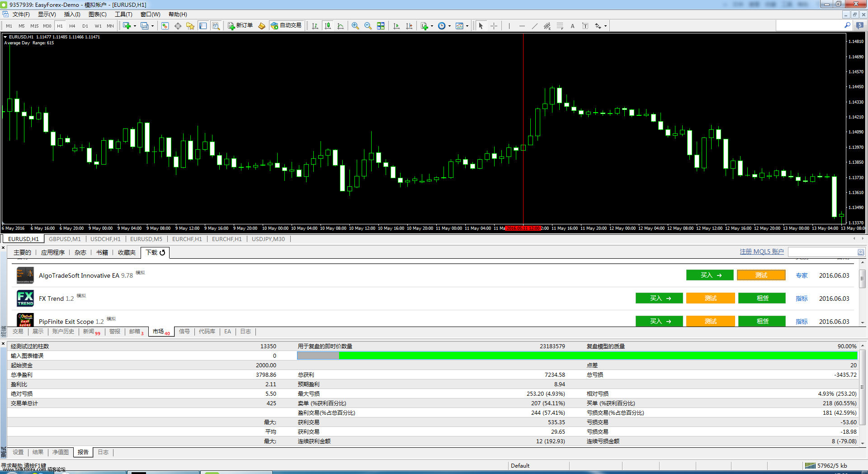Expand the arrows objects dropdown
Screen dimensions: 868x474
click(x=605, y=26)
